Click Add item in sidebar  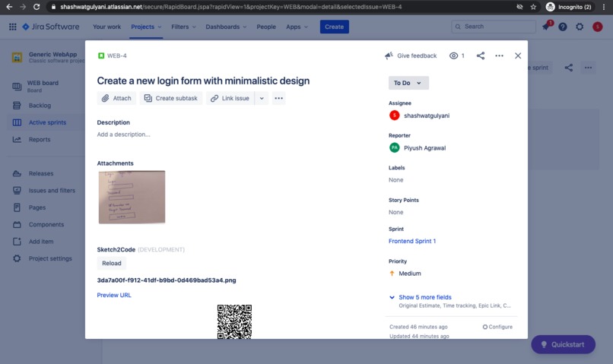(41, 242)
